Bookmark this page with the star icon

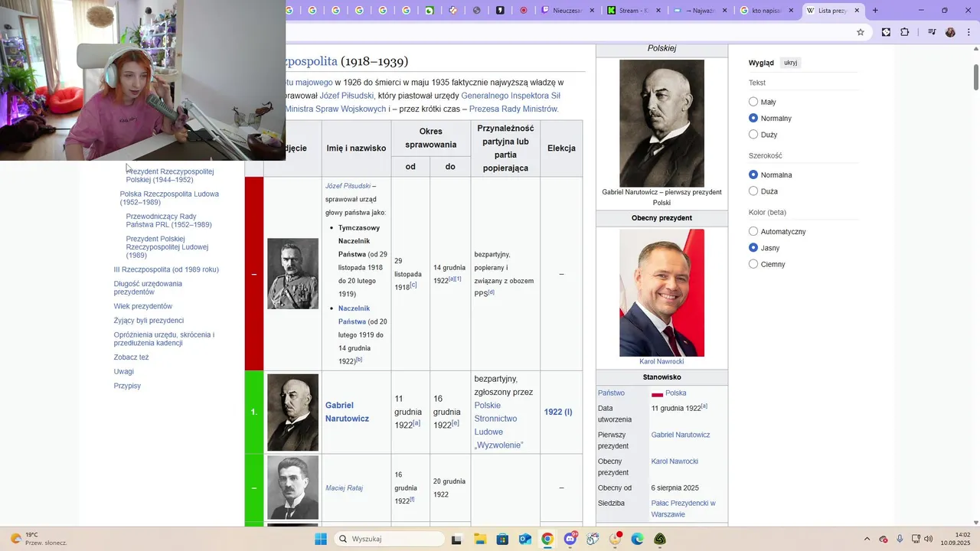(861, 32)
